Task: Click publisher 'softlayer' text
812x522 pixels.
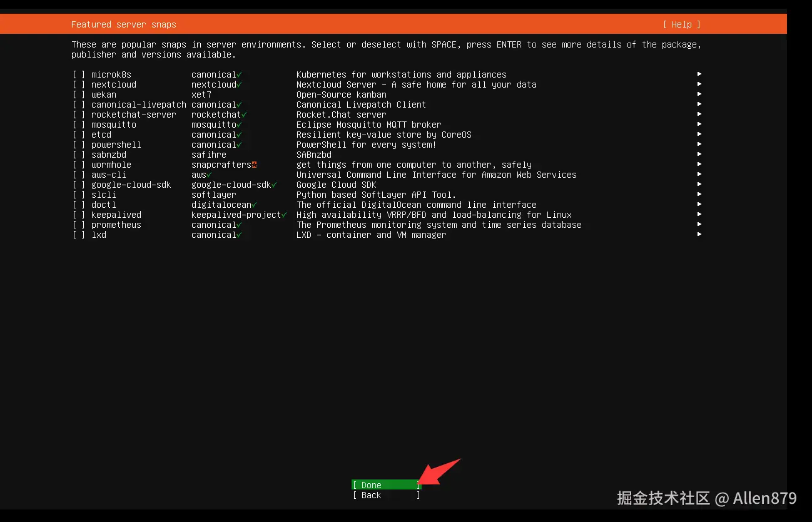Action: [x=214, y=195]
